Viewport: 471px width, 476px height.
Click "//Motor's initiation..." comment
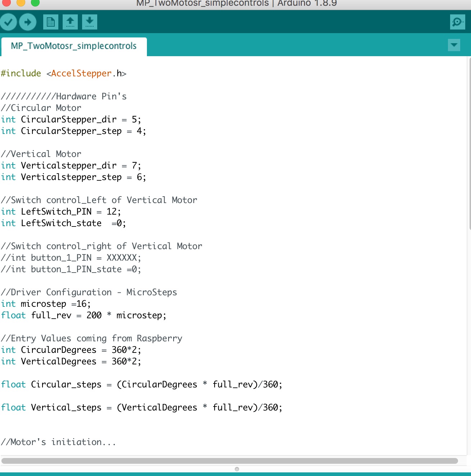coord(58,442)
